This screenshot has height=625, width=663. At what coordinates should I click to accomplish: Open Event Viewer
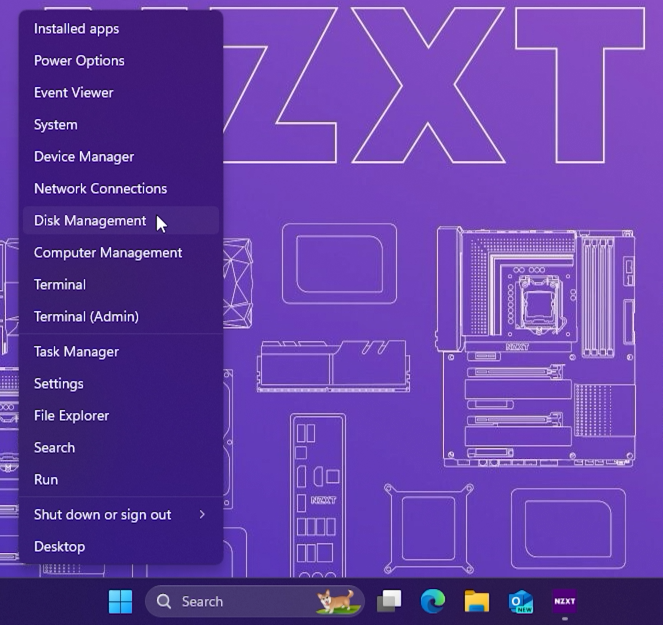121,93
